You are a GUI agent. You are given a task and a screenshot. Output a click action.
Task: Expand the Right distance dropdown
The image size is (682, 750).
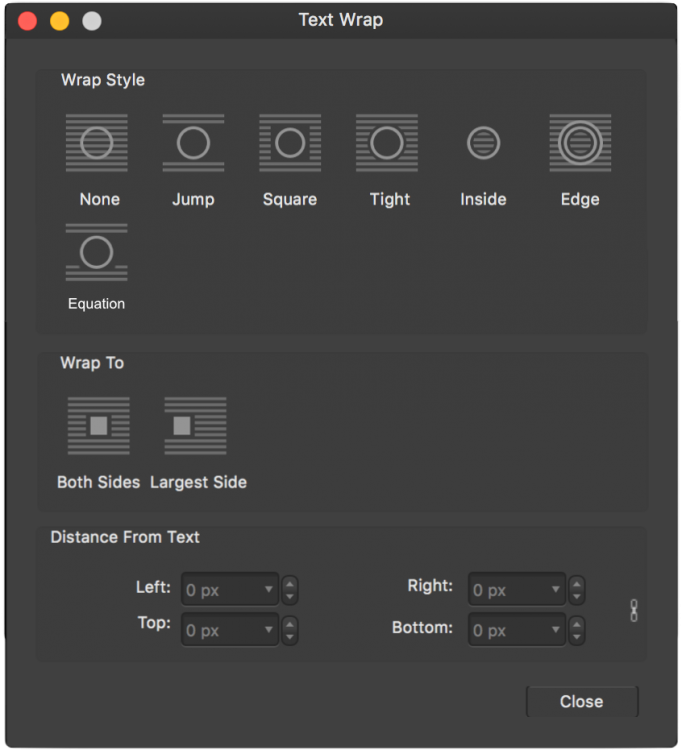(x=555, y=590)
